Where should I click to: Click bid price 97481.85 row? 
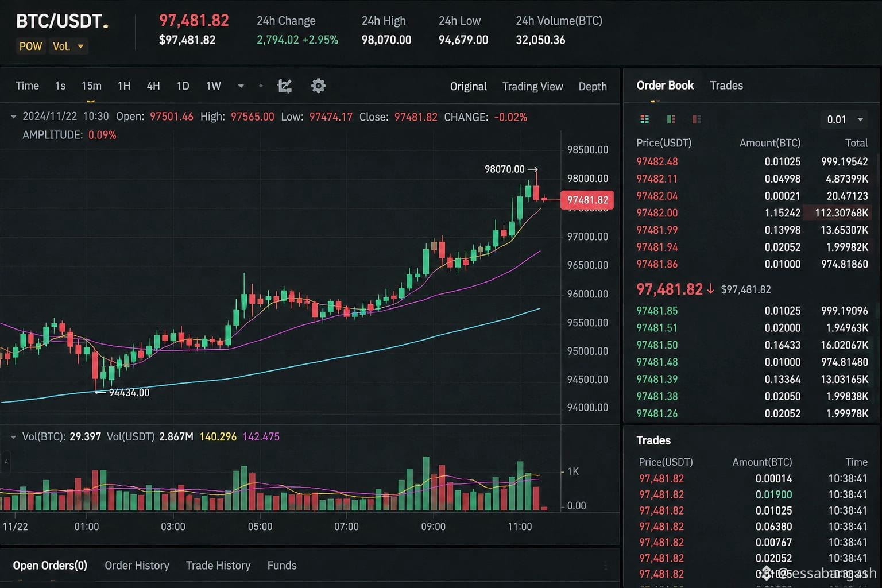click(x=752, y=311)
